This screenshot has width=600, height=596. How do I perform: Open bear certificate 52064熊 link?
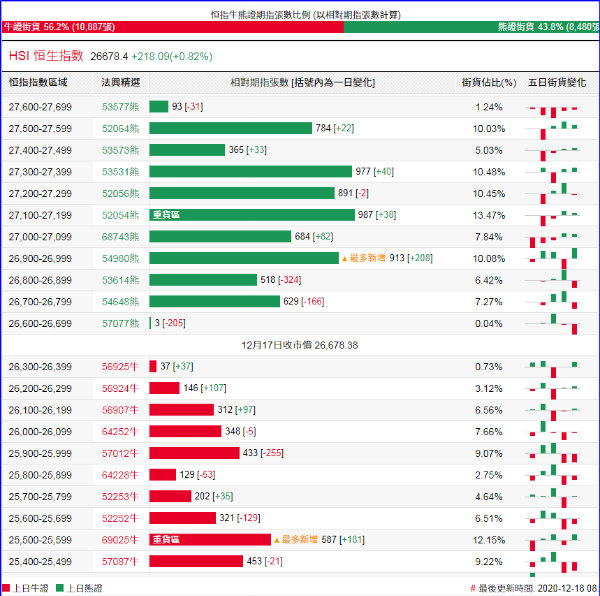[120, 129]
